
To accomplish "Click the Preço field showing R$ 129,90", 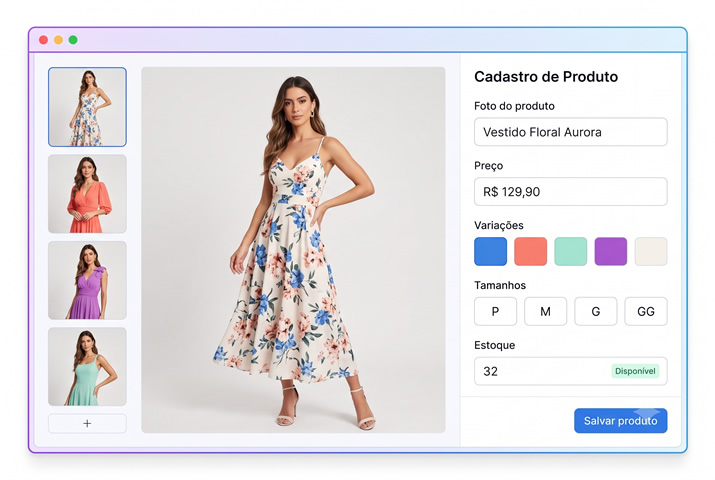I will 570,191.
